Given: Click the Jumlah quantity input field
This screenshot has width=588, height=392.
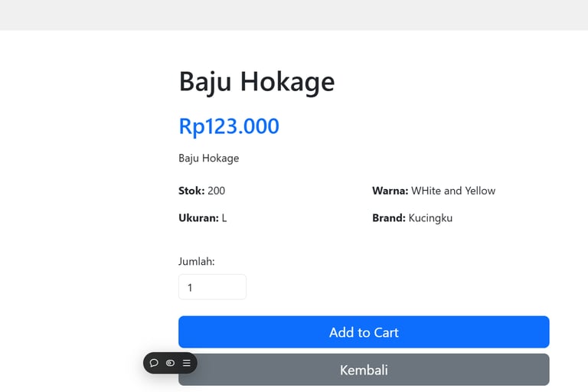Looking at the screenshot, I should (212, 287).
